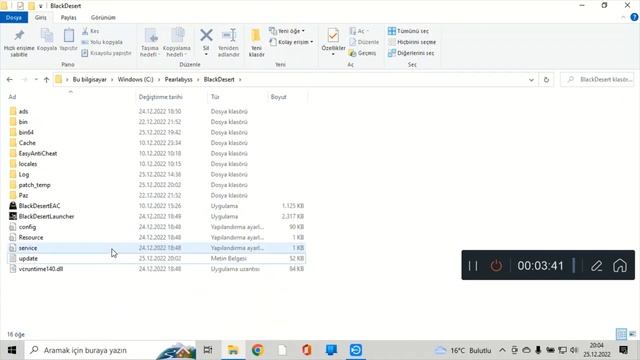Open the Yeni öğe dropdown

[x=287, y=31]
